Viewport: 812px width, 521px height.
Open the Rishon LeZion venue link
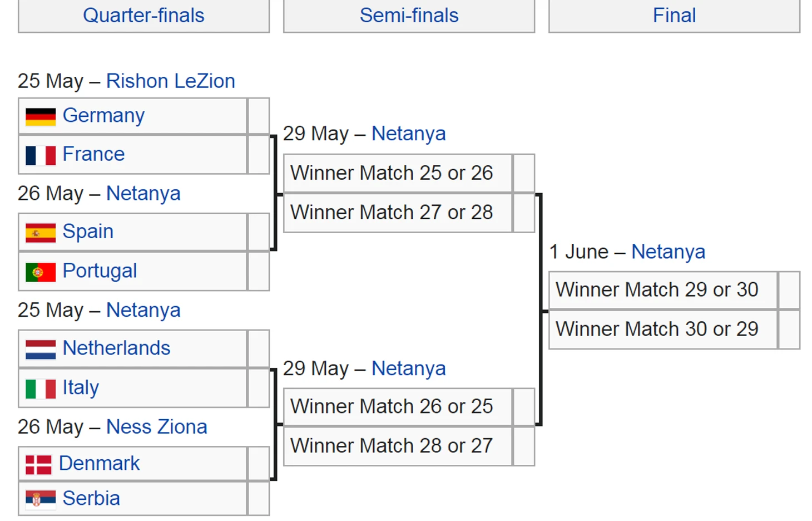[171, 81]
